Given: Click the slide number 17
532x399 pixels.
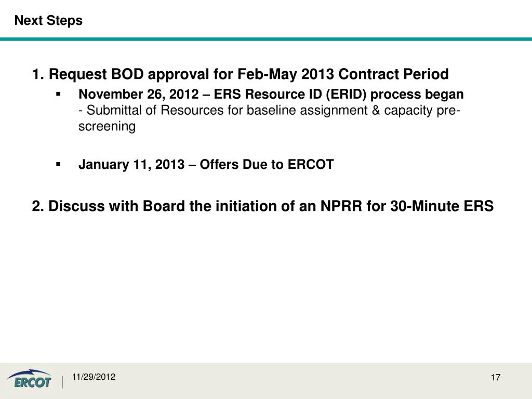Looking at the screenshot, I should tap(495, 377).
